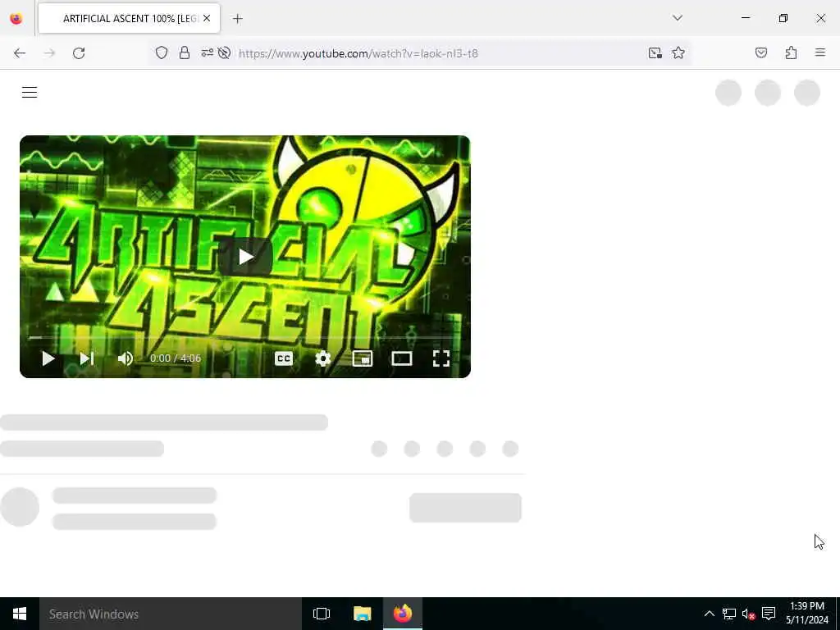View site security via the padlock icon
Viewport: 840px width, 630px height.
(185, 52)
